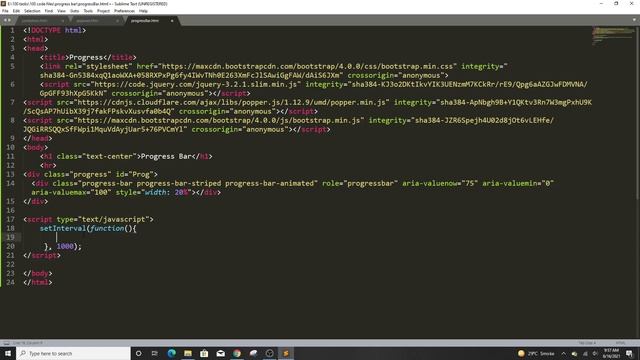Open the notification center icon
The height and width of the screenshot is (360, 640).
(630, 353)
